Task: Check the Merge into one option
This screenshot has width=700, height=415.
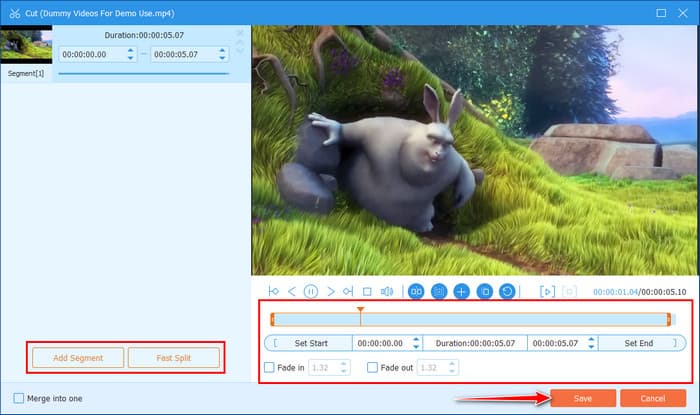Action: tap(21, 398)
